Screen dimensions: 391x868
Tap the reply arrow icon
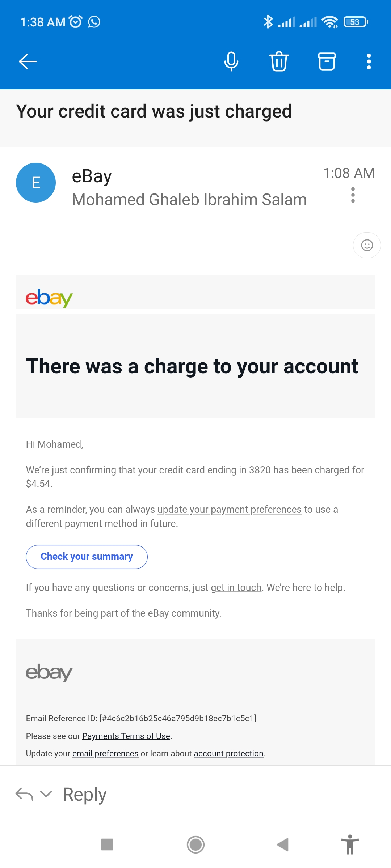tap(24, 794)
